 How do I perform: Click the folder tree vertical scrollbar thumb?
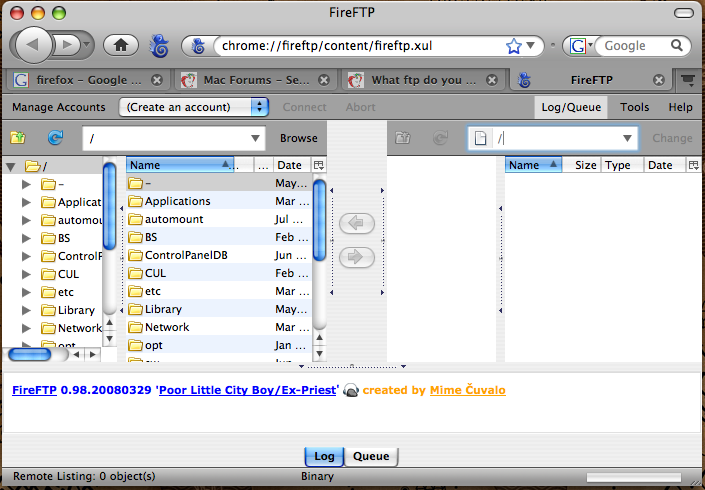tap(109, 206)
